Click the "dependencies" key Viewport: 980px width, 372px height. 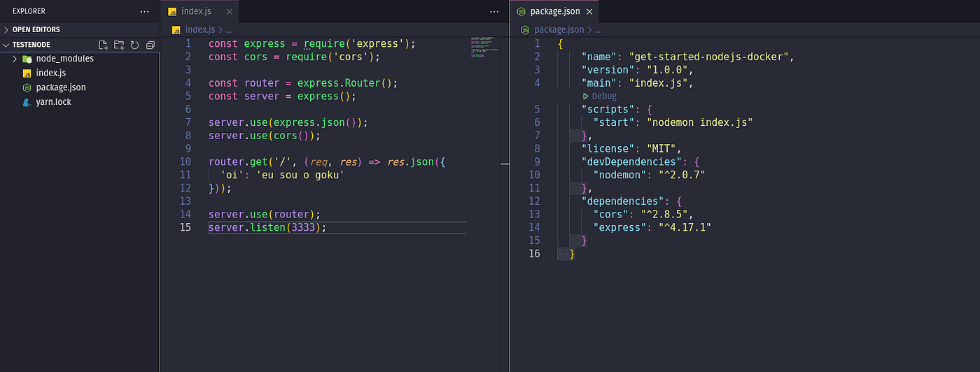click(621, 201)
